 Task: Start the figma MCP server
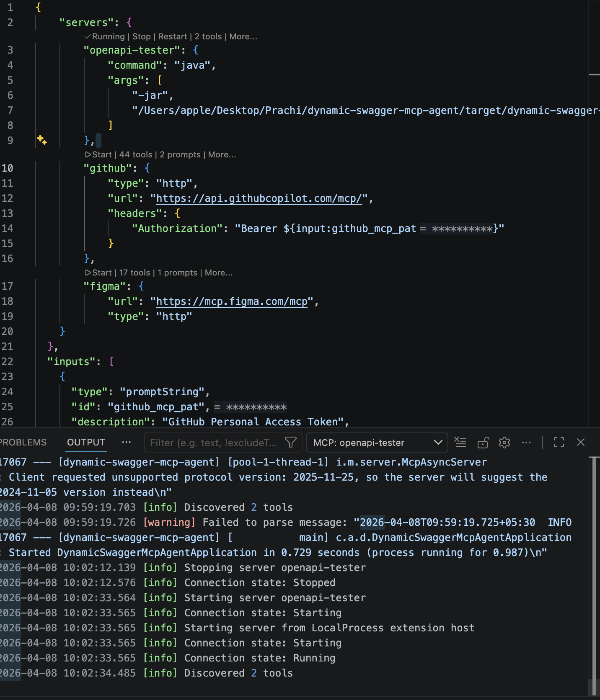(98, 273)
